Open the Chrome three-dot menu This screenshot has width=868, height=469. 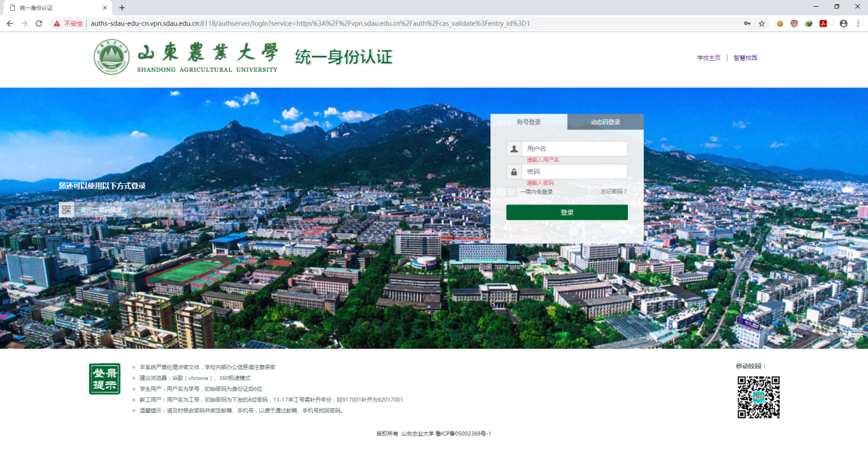pyautogui.click(x=858, y=23)
